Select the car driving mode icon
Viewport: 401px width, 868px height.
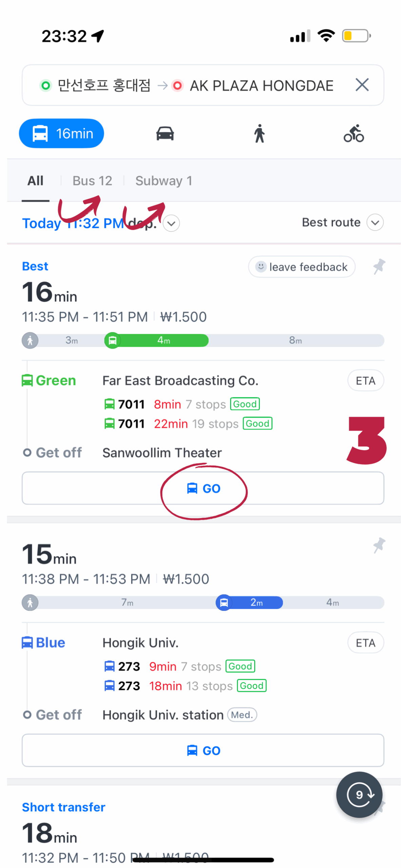[x=165, y=133]
